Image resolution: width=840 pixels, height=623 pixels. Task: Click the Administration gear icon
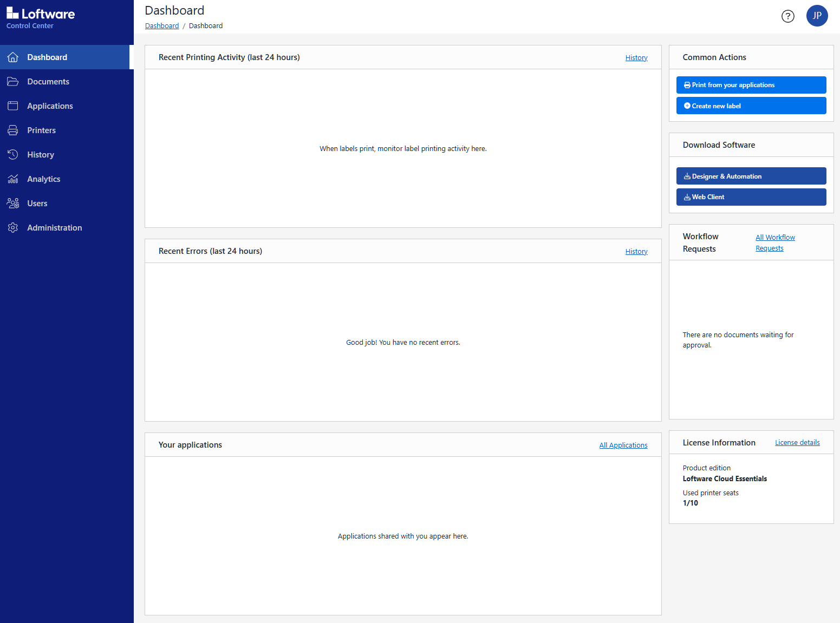coord(12,227)
